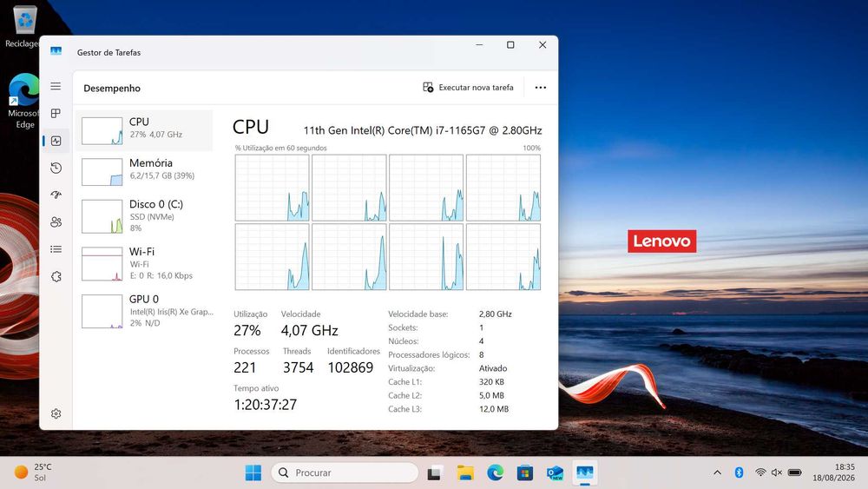Open the Wi-Fi network tray icon
868x489 pixels.
[760, 472]
